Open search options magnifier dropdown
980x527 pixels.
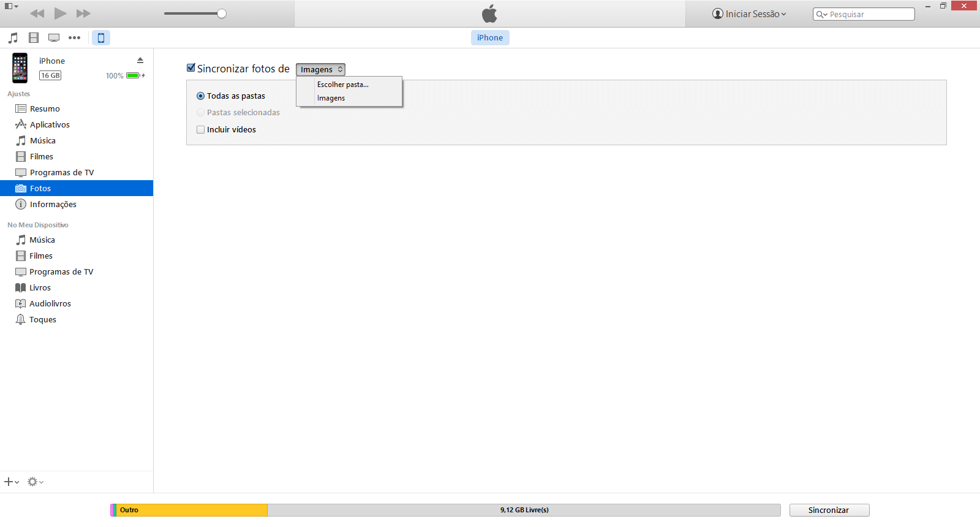[821, 14]
